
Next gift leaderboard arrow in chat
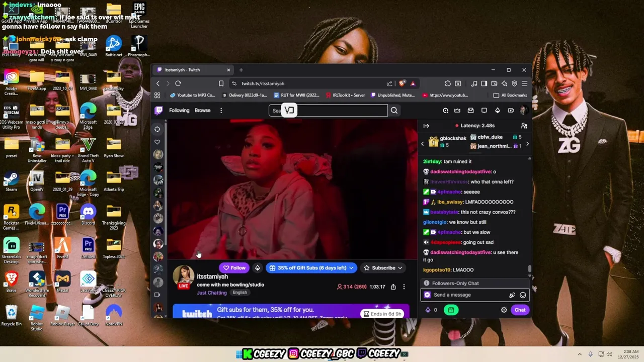(527, 144)
